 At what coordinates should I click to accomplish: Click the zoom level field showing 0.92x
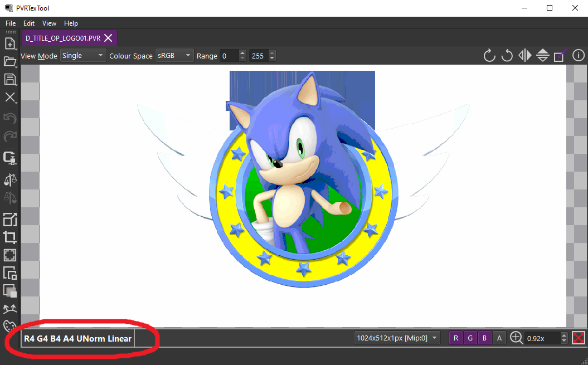(542, 338)
